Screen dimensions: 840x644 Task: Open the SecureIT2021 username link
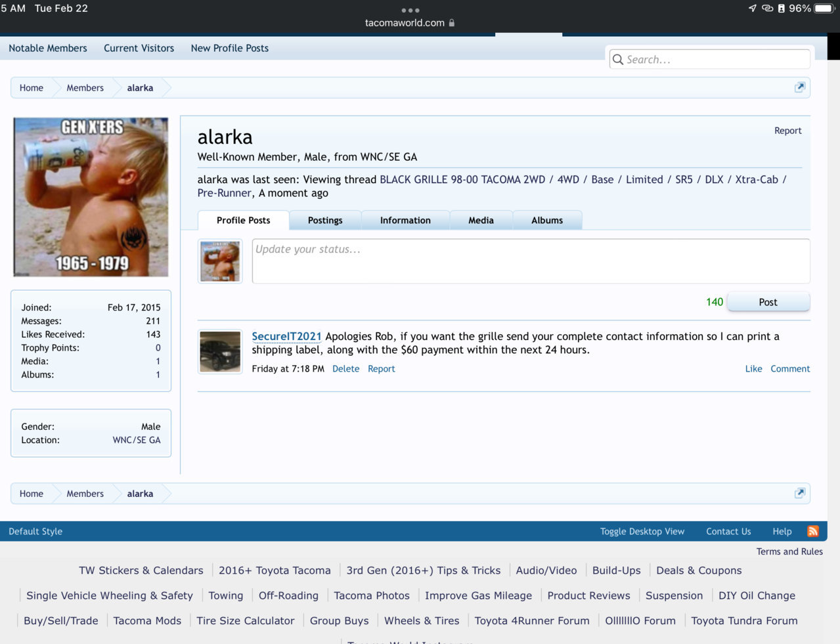click(286, 336)
